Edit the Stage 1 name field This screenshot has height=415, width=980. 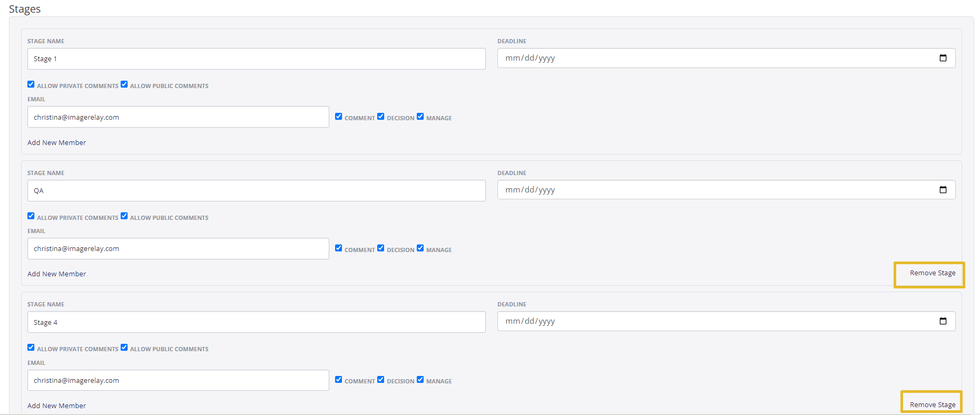point(257,59)
